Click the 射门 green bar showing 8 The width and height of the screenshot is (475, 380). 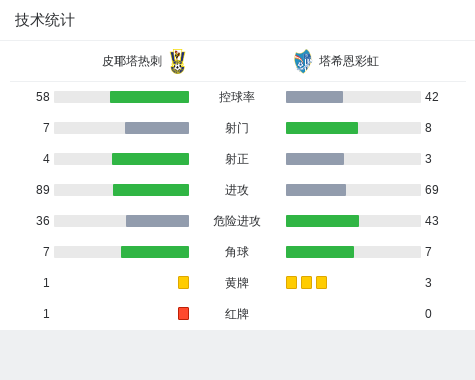click(x=322, y=128)
